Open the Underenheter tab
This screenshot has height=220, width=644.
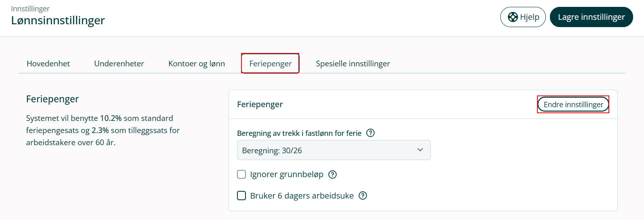point(119,63)
